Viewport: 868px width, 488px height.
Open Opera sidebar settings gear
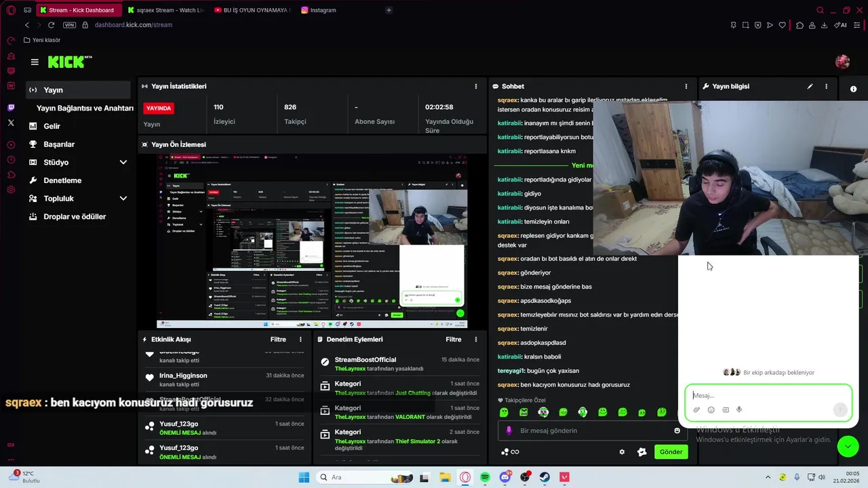click(11, 190)
